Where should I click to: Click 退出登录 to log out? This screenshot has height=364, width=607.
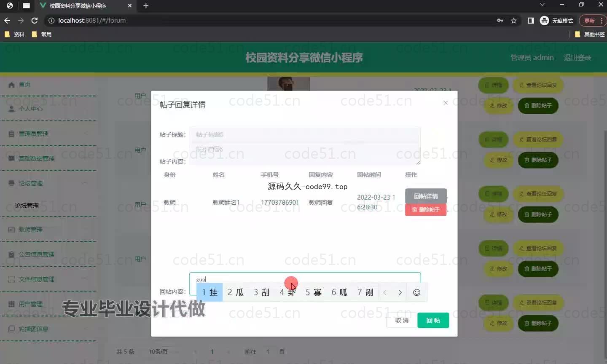pos(577,58)
